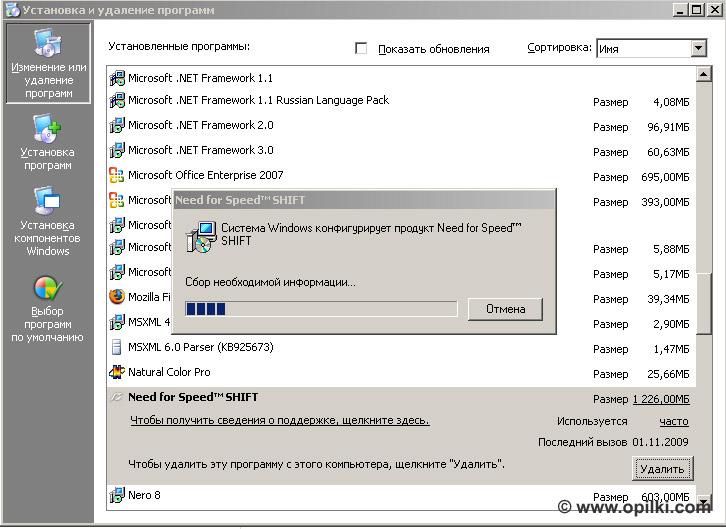Select Microsoft .NET Framework 1.1 Russian Language Pack

click(x=258, y=101)
